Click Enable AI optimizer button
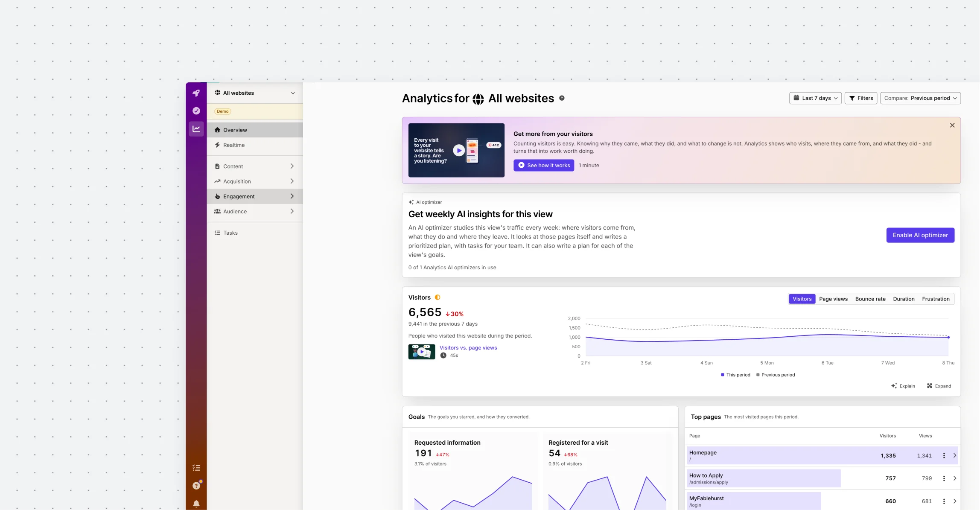Viewport: 980px width, 510px height. pyautogui.click(x=920, y=235)
